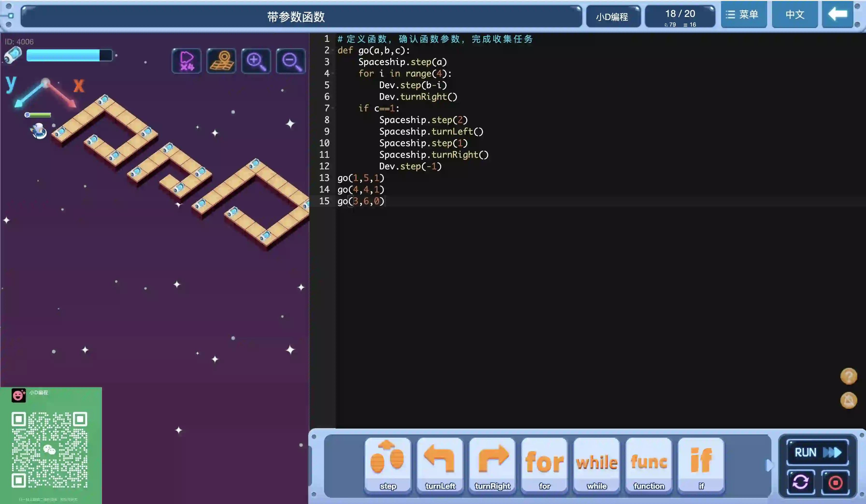Image resolution: width=866 pixels, height=504 pixels.
Task: Zoom out with the magnifier minus icon
Action: point(291,61)
